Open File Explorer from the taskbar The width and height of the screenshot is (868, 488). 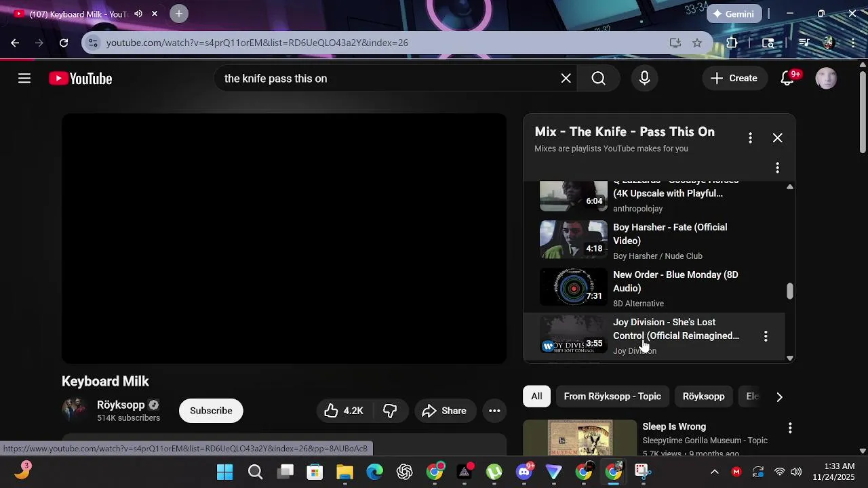pos(344,472)
